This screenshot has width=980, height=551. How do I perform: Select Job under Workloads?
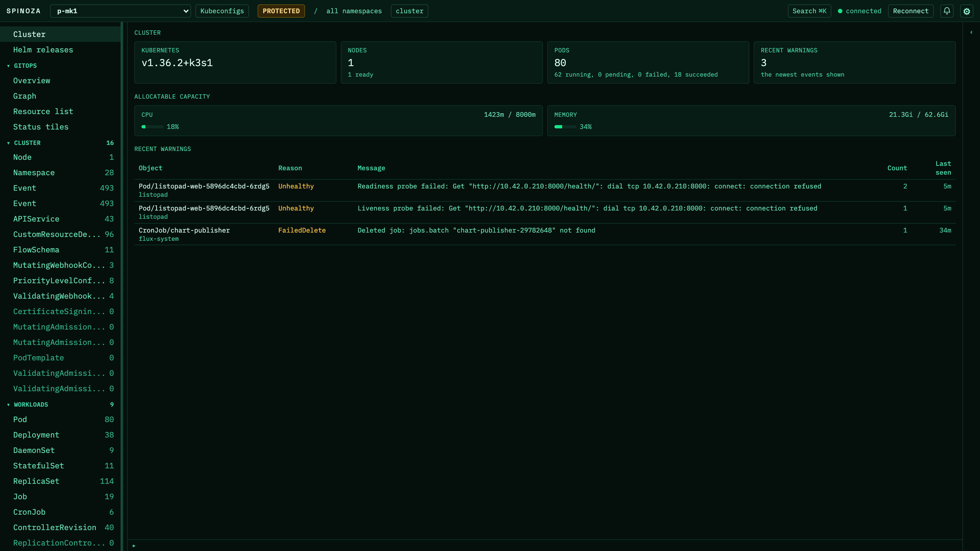point(60,496)
